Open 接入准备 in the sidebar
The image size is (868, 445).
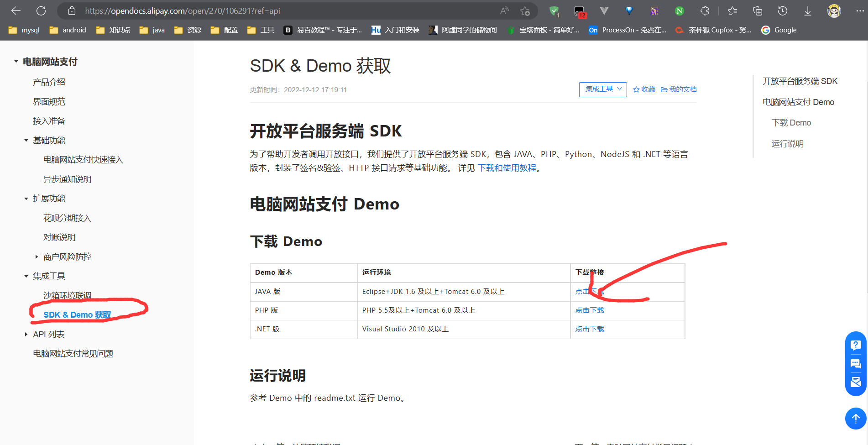coord(49,121)
